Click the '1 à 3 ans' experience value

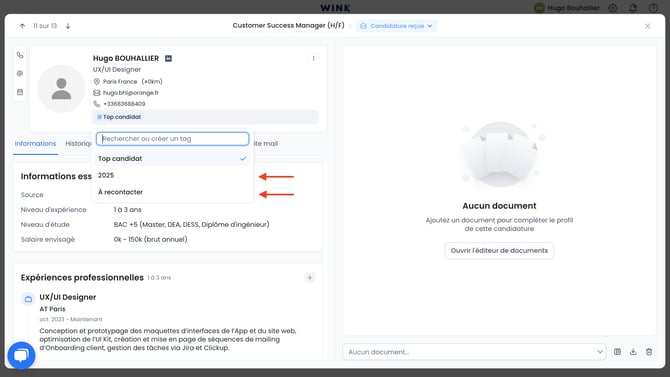(127, 210)
